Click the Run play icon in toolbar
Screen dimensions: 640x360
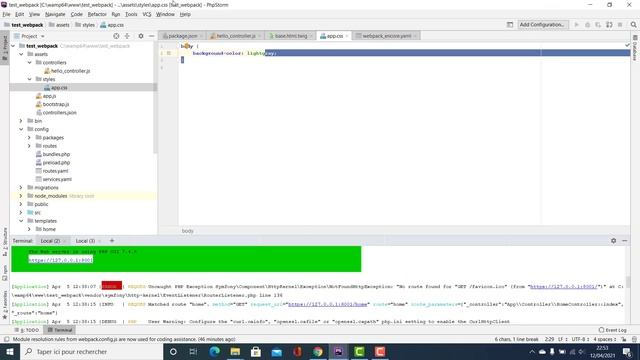click(577, 25)
